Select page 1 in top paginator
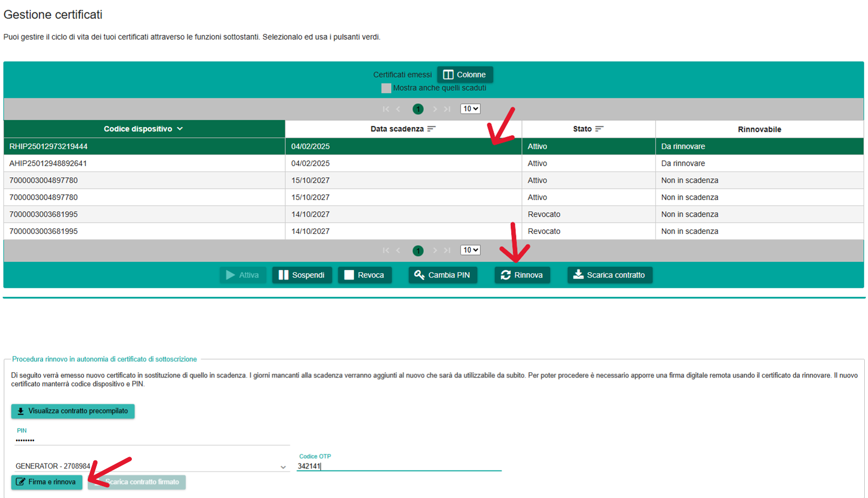The image size is (868, 498). [418, 109]
